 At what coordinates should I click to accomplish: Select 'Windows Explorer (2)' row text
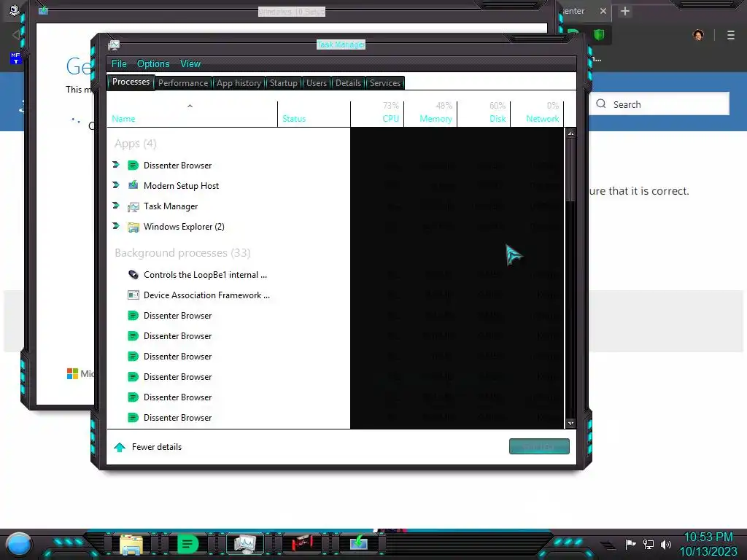click(184, 227)
